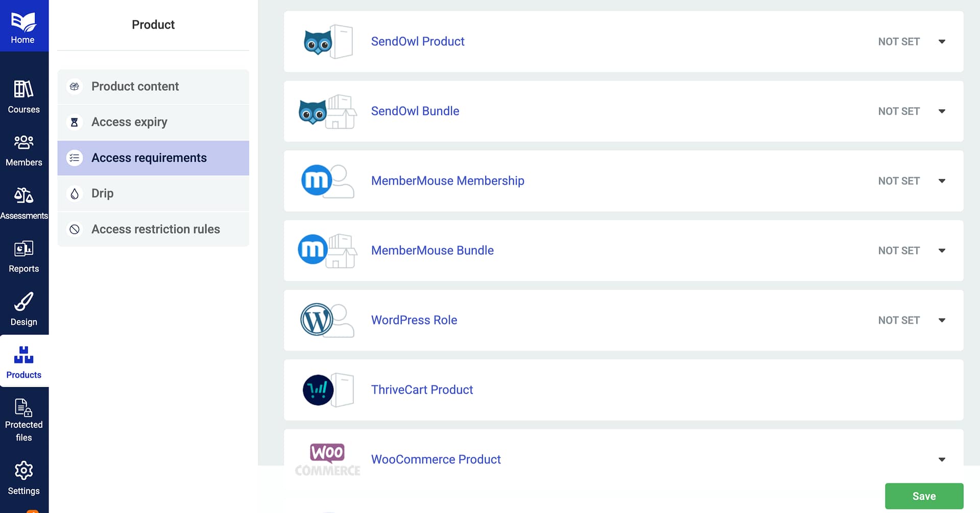Expand the SendOwl Product dropdown
Screen dimensions: 980x513
tap(942, 41)
